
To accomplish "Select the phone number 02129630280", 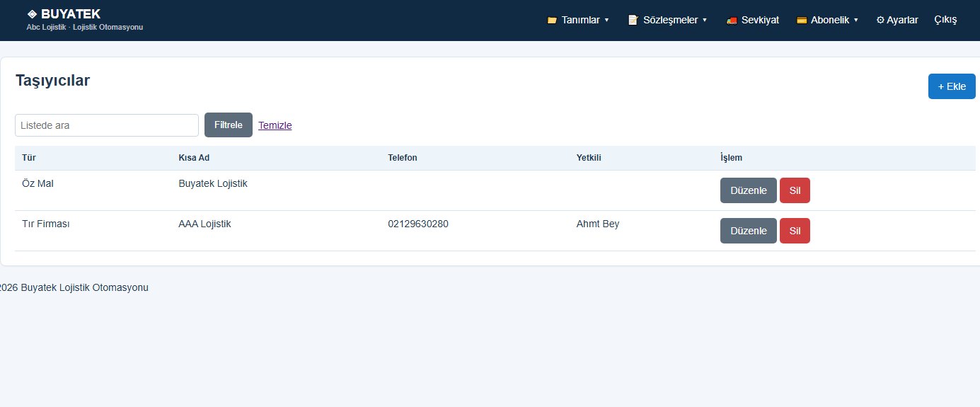I will click(418, 224).
